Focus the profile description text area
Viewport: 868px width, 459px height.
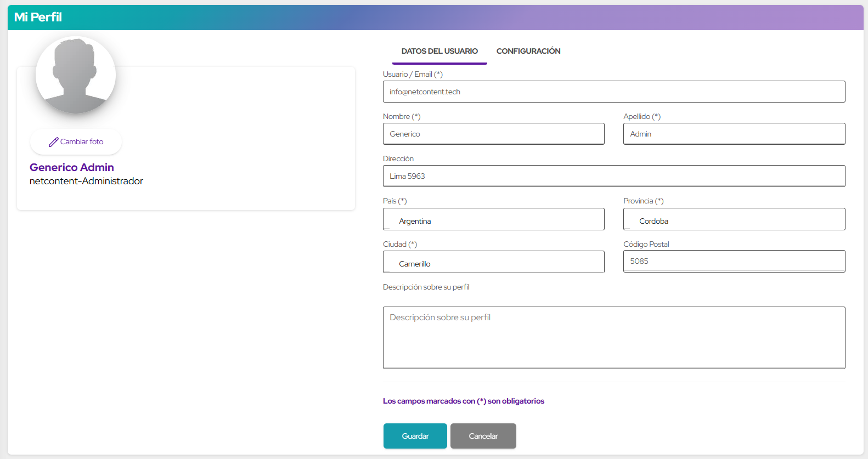pos(613,337)
